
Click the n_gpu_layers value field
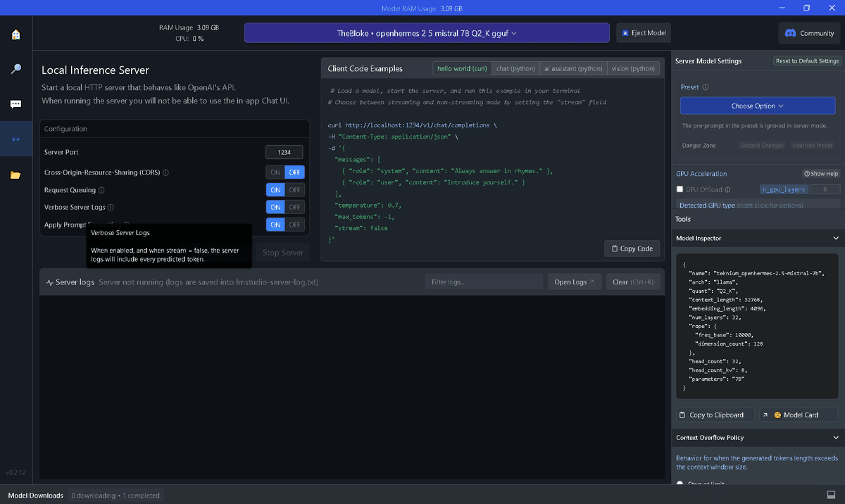825,189
